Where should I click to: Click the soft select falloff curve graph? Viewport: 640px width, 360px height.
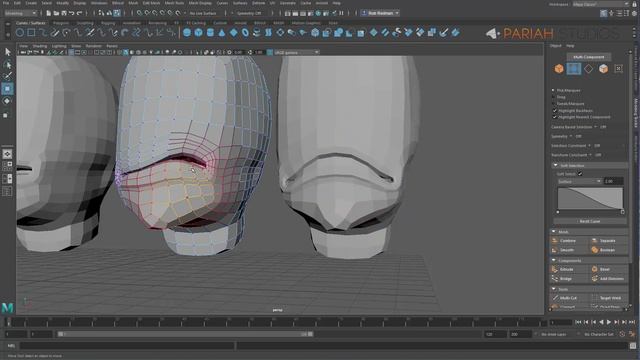point(590,199)
